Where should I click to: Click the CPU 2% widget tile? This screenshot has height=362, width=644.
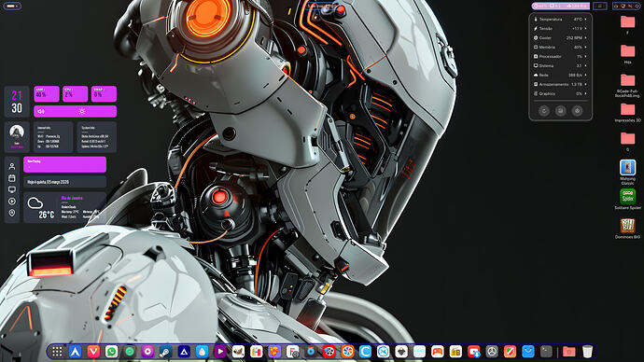click(76, 93)
